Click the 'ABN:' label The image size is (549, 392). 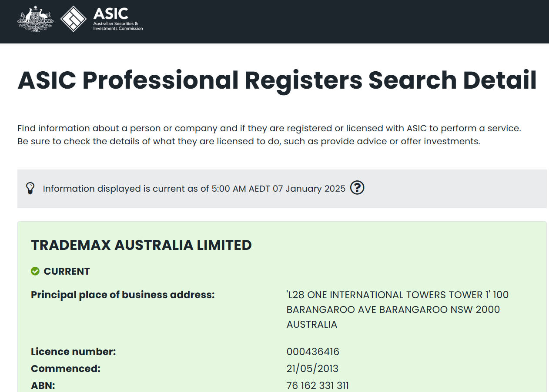point(43,385)
